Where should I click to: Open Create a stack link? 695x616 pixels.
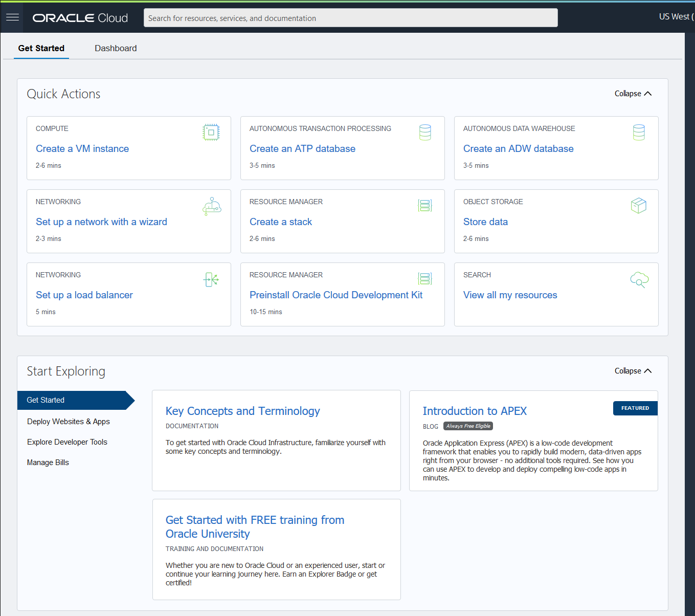click(281, 222)
